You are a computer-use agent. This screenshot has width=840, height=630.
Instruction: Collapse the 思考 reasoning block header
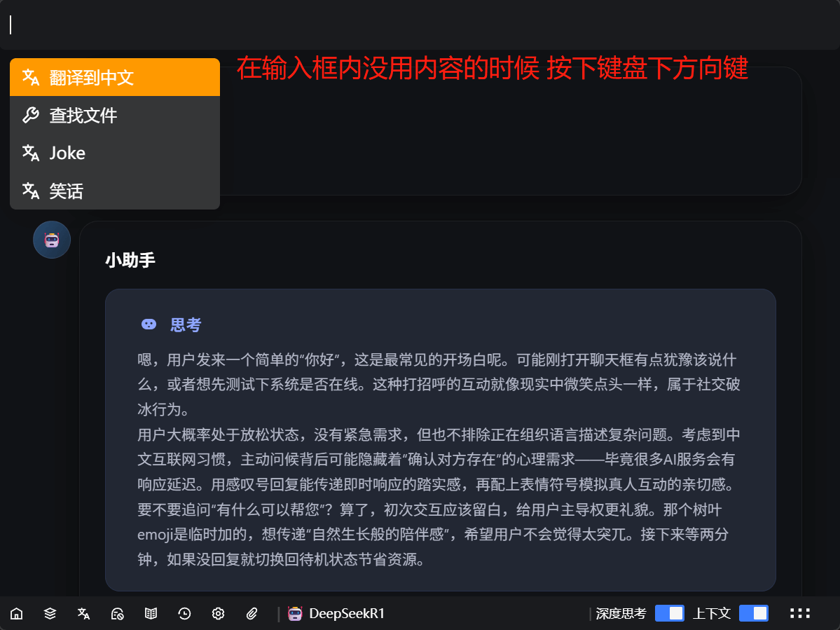pos(172,324)
